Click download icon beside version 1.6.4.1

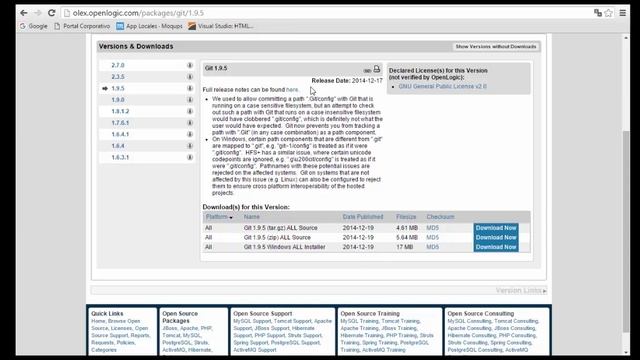[190, 134]
